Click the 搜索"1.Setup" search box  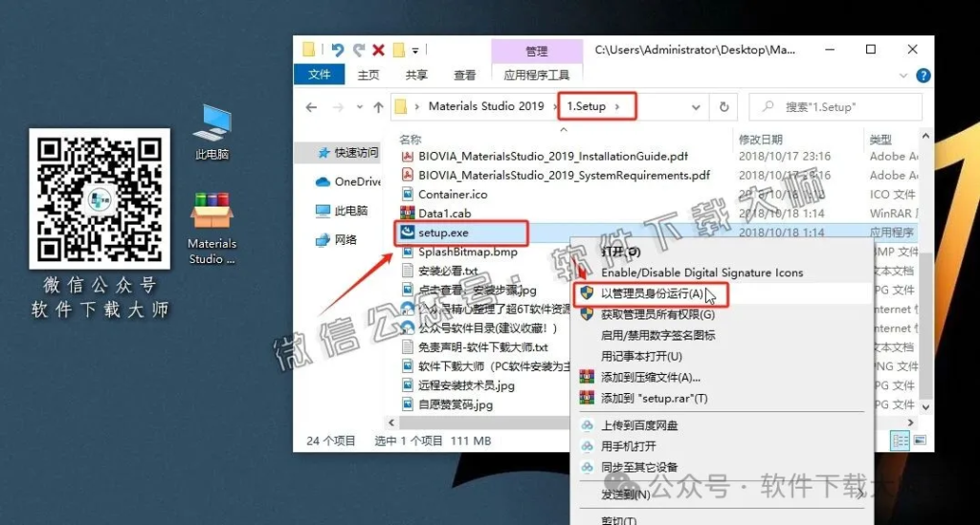pos(835,107)
